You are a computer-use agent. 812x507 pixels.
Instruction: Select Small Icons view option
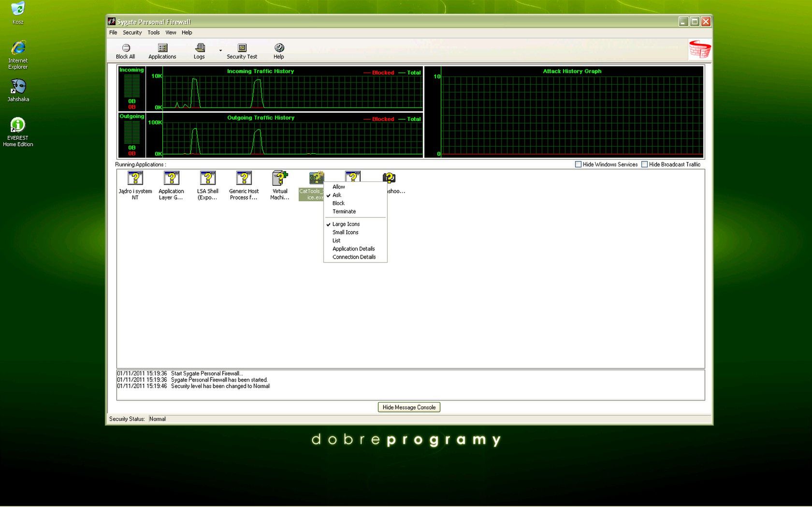tap(355, 232)
